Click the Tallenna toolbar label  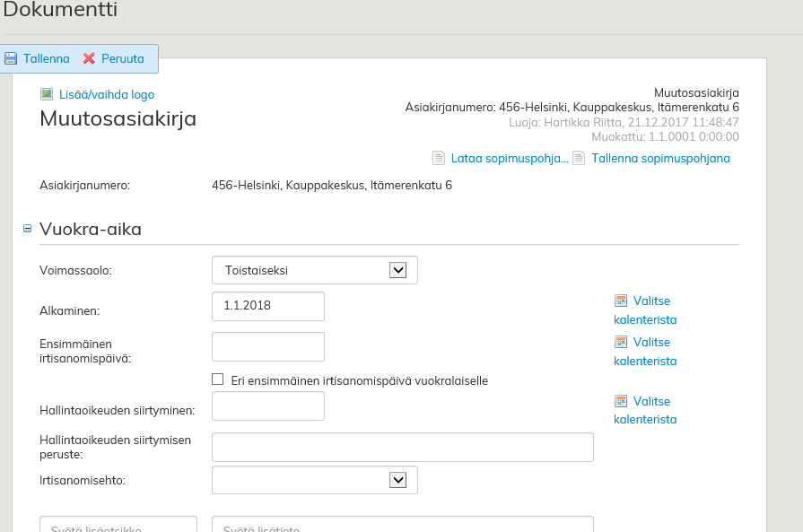[47, 58]
